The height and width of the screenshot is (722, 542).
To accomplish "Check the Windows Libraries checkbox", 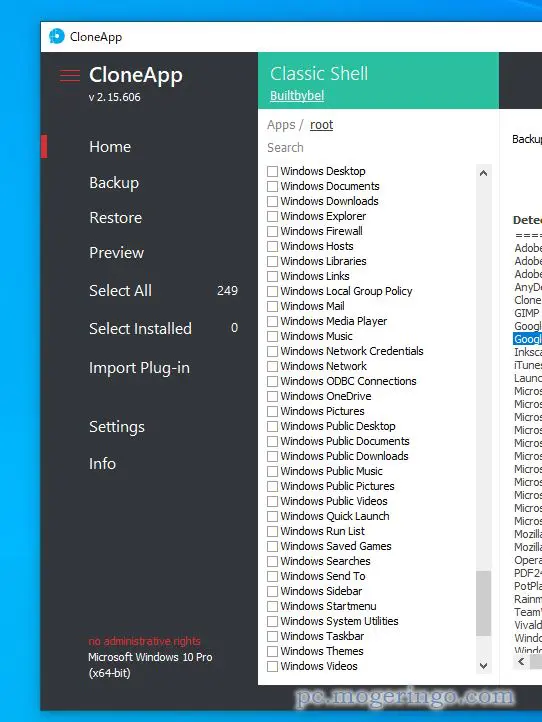I will pyautogui.click(x=273, y=261).
